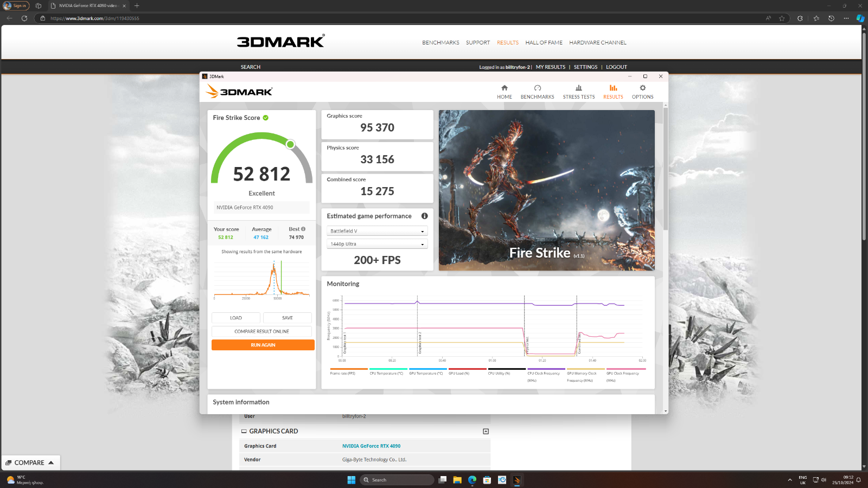The height and width of the screenshot is (488, 868).
Task: Click the info icon beside Best score
Action: [303, 229]
